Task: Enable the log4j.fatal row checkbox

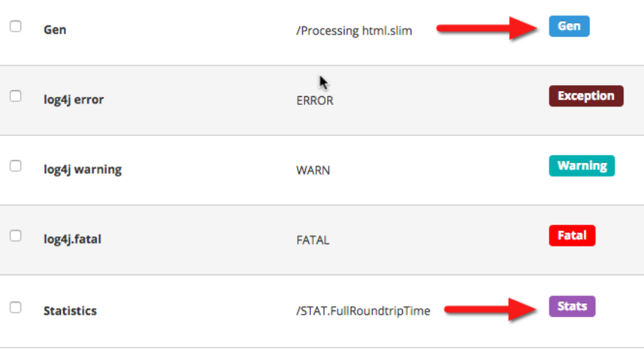Action: (x=15, y=236)
